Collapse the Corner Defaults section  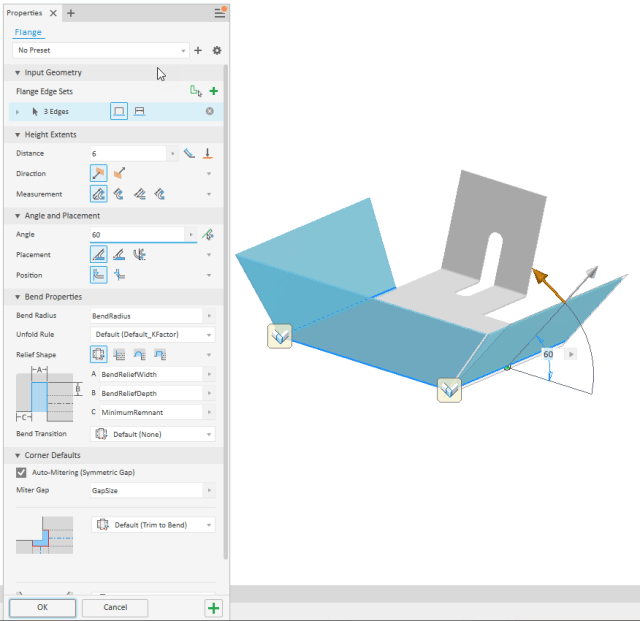click(18, 455)
